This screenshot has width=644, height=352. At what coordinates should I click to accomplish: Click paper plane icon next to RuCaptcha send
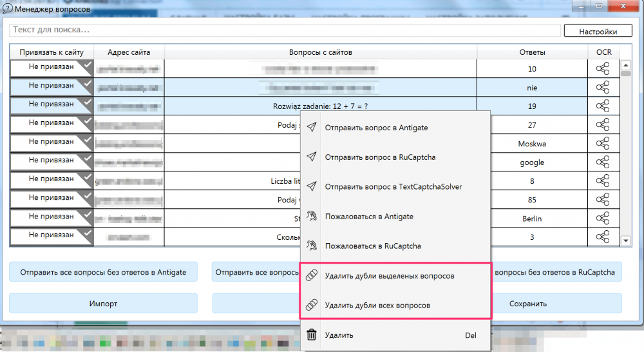coord(312,157)
